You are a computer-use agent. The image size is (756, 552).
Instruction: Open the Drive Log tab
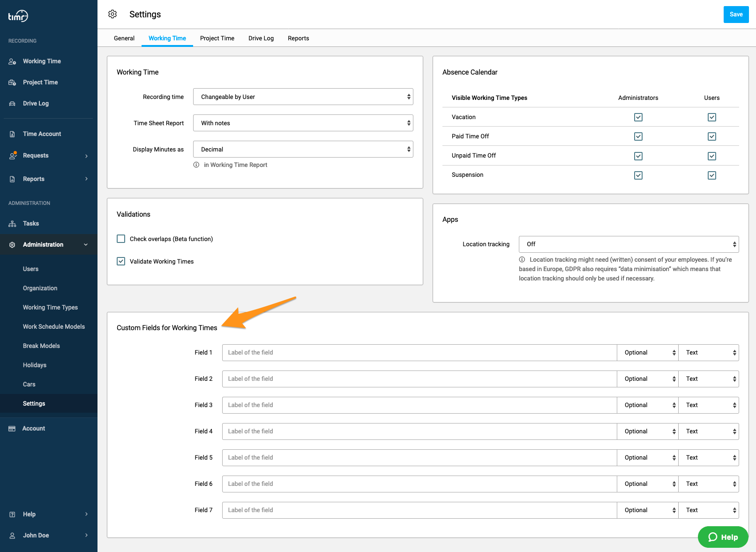[x=261, y=38]
